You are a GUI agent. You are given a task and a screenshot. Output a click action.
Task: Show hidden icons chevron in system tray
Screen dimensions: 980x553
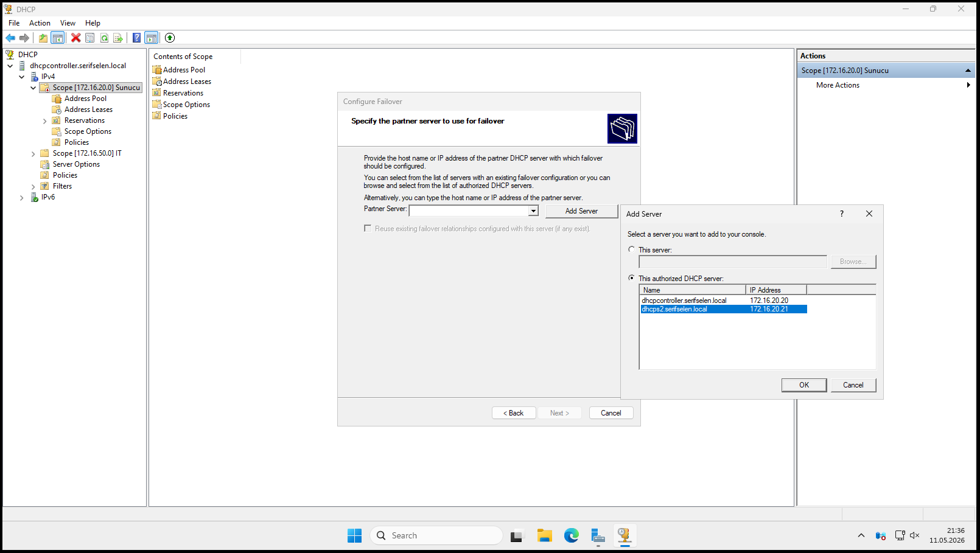pyautogui.click(x=861, y=535)
